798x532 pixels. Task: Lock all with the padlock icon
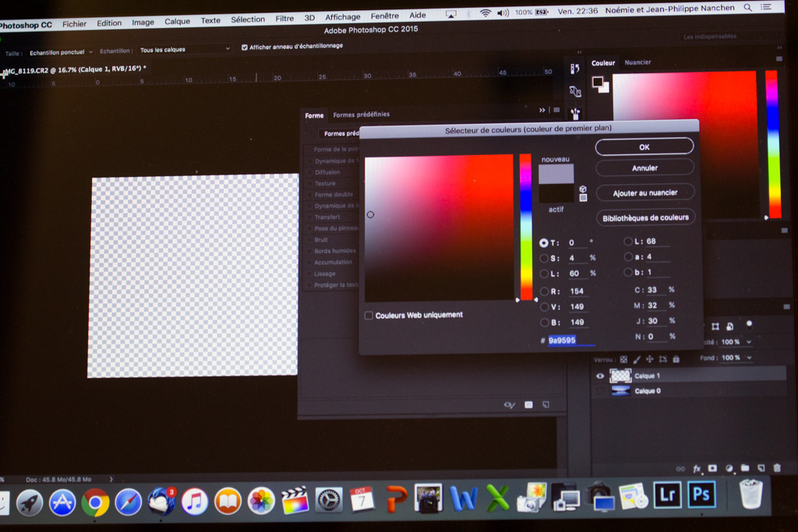tap(676, 359)
